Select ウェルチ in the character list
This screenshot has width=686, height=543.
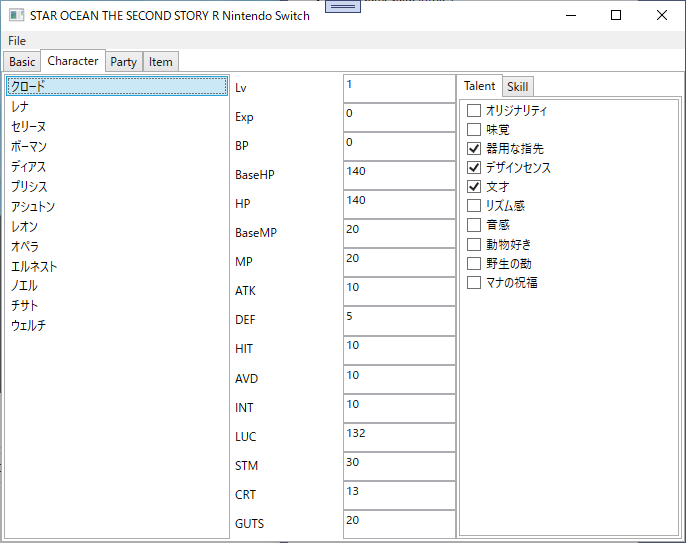(117, 326)
